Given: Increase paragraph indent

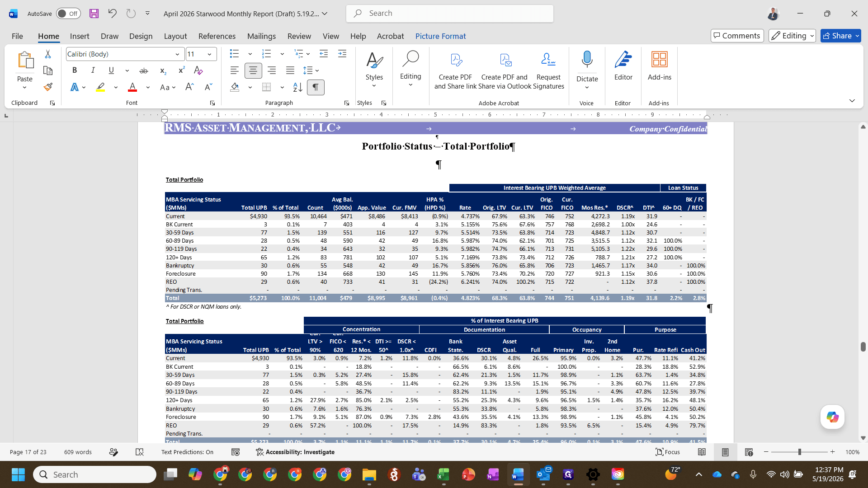Looking at the screenshot, I should point(342,54).
